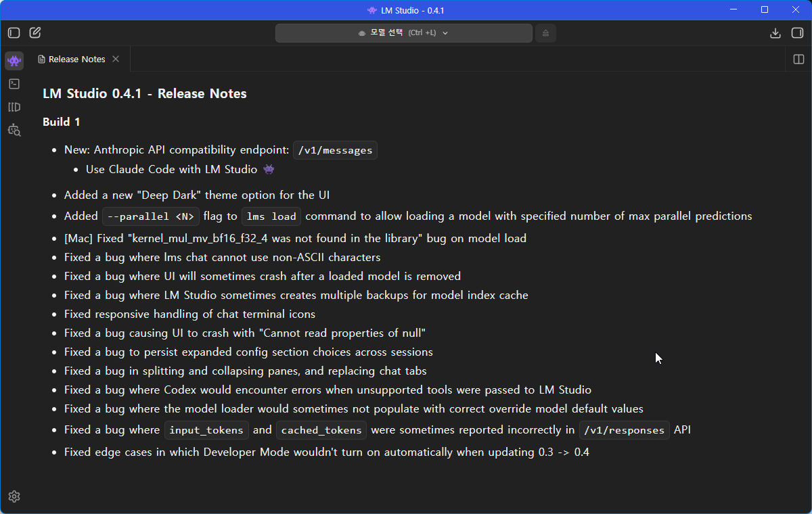The height and width of the screenshot is (514, 812).
Task: Click the Use Claude Code line
Action: point(180,170)
